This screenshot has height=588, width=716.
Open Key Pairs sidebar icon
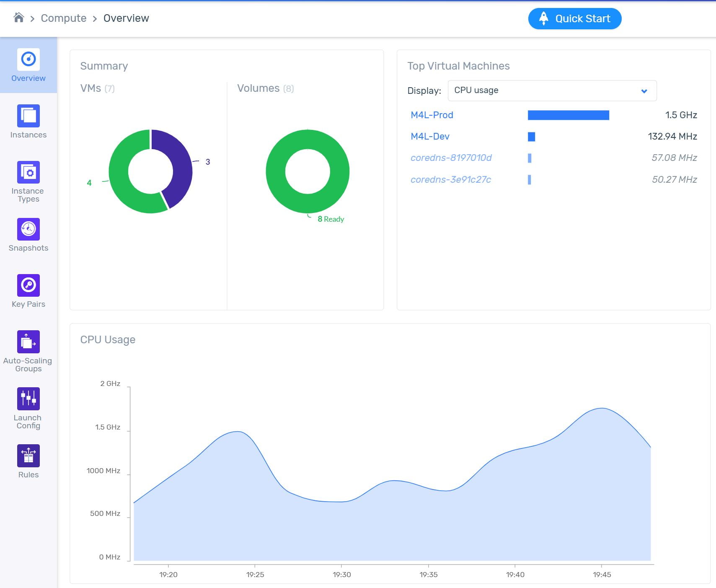tap(28, 285)
